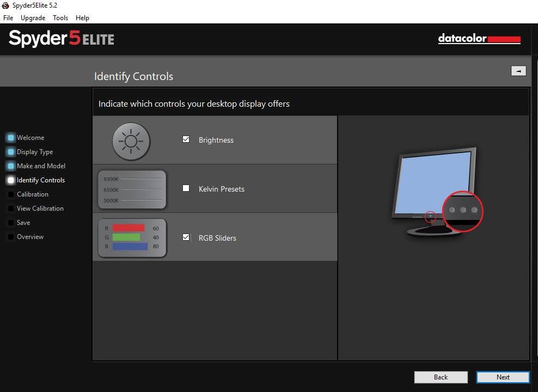Click the datacolor logo
The height and width of the screenshot is (392, 538).
point(479,39)
